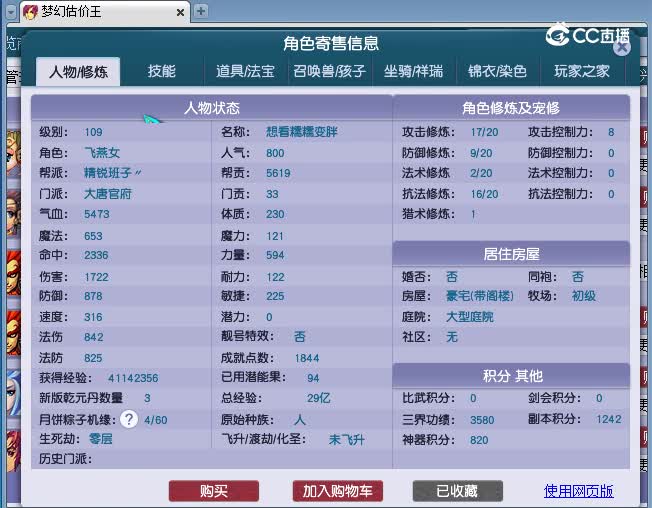The image size is (652, 508).
Task: Switch to the 锦衣/染色 tab
Action: coord(497,71)
